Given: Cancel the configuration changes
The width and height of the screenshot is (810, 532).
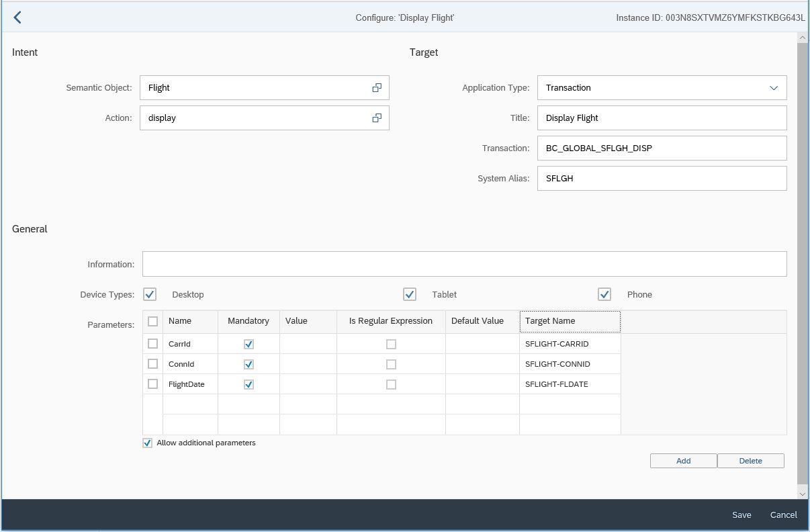Looking at the screenshot, I should 782,515.
